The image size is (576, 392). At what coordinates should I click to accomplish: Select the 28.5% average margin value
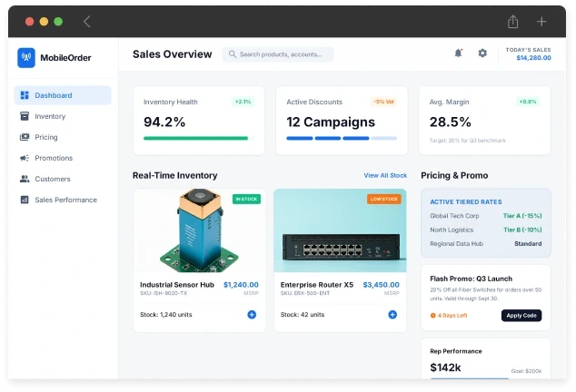coord(451,122)
